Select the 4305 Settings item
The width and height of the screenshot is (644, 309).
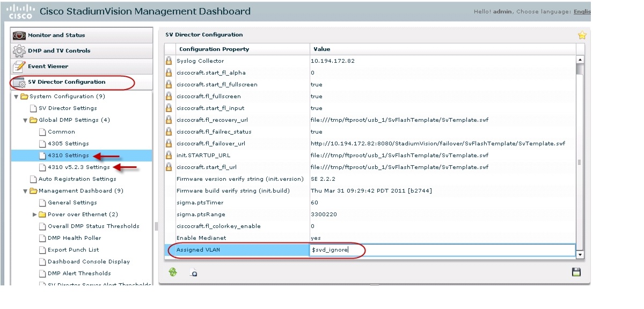tap(68, 144)
